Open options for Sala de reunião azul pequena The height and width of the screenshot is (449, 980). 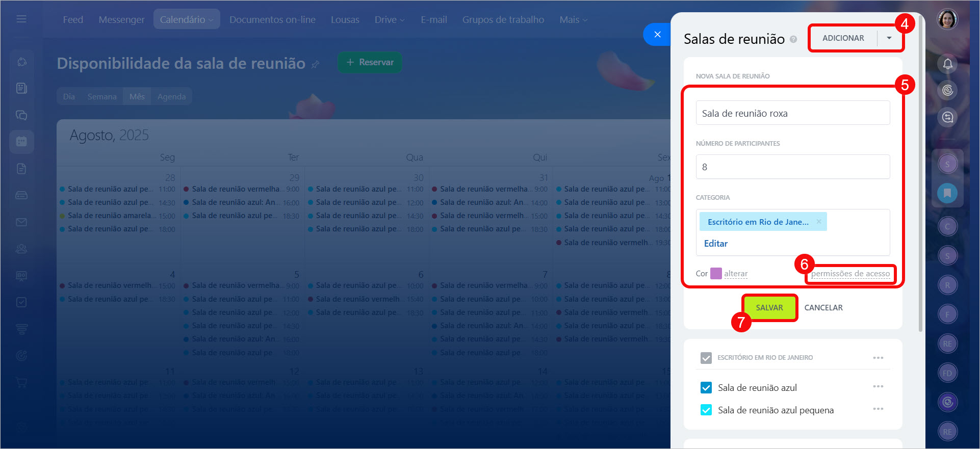[878, 409]
